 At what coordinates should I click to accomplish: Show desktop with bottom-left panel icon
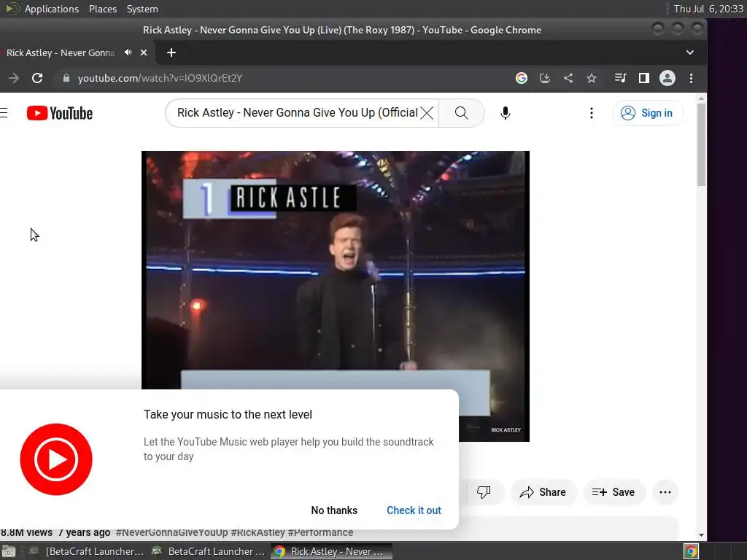coord(9,551)
